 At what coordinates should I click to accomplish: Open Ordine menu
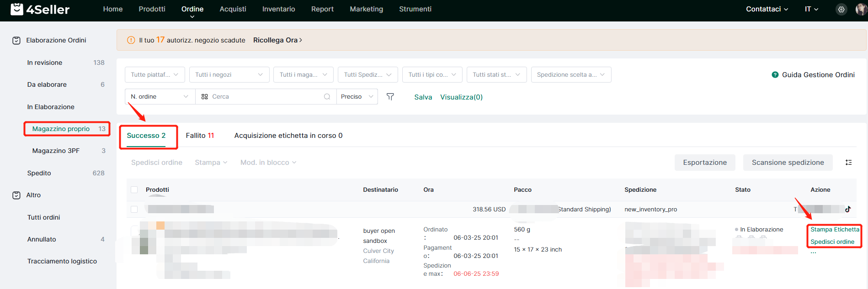pos(192,9)
